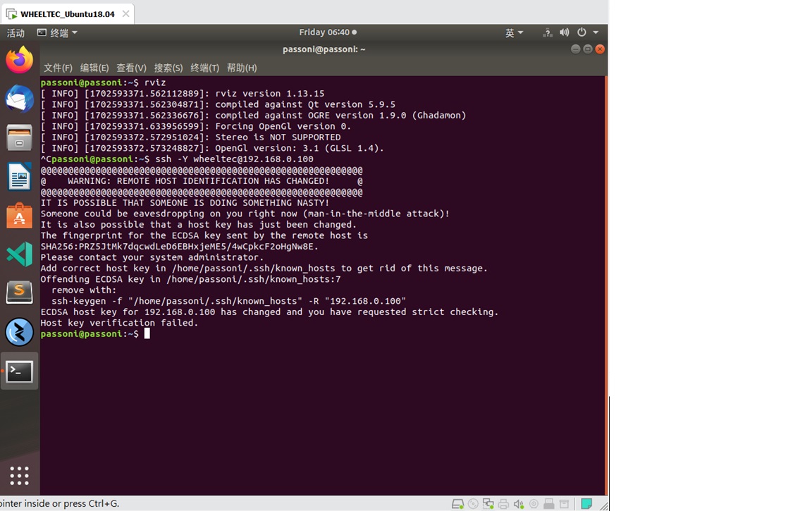Click the 活动 Activities button
This screenshot has width=812, height=511.
tap(16, 32)
